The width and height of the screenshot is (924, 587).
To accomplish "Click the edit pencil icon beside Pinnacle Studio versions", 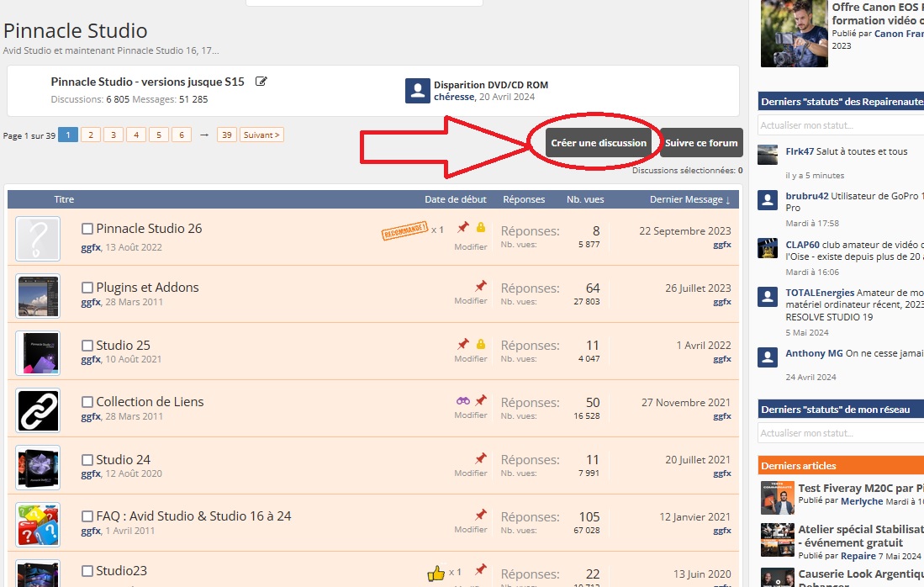I will tap(261, 82).
